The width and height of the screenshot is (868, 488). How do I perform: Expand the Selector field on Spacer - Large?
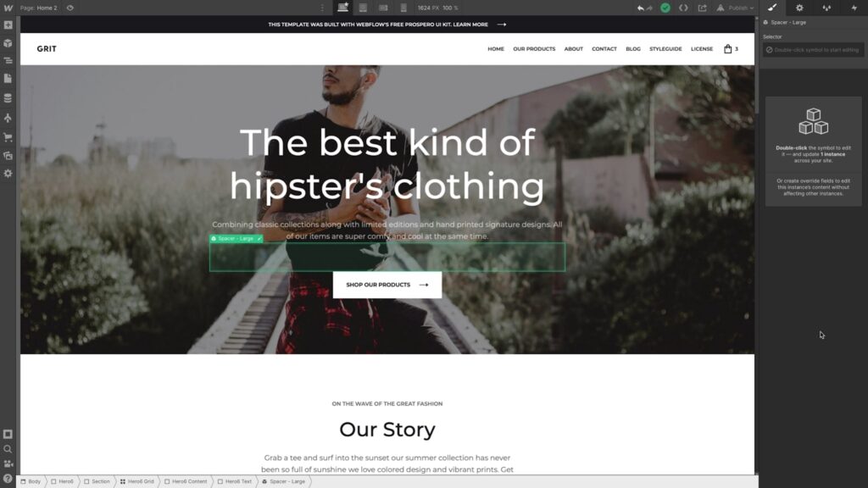click(814, 51)
